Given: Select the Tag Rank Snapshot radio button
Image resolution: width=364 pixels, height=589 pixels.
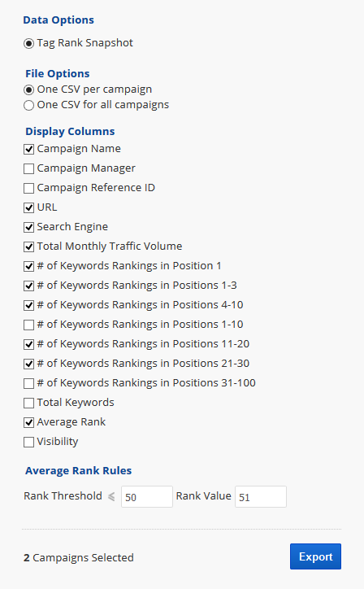Looking at the screenshot, I should click(29, 44).
